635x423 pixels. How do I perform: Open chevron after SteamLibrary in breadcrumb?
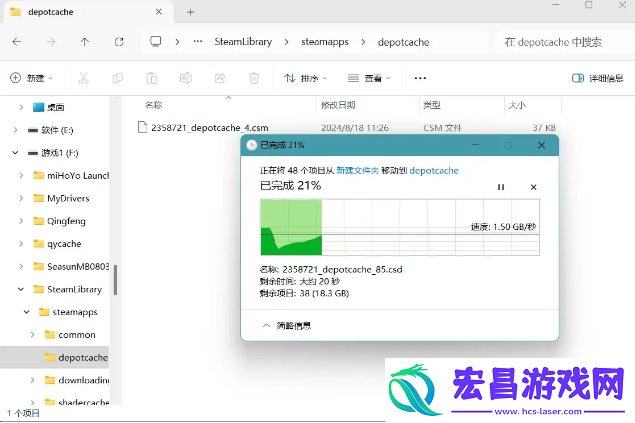pyautogui.click(x=286, y=42)
